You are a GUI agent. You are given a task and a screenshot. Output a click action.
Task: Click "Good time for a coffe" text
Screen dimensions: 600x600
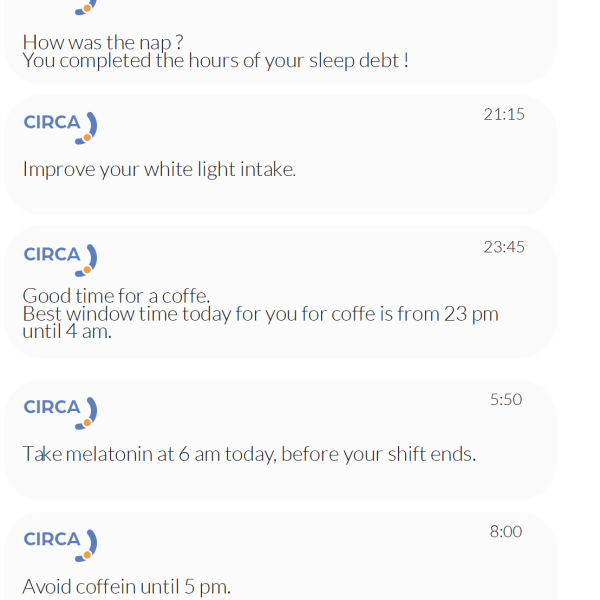point(116,295)
